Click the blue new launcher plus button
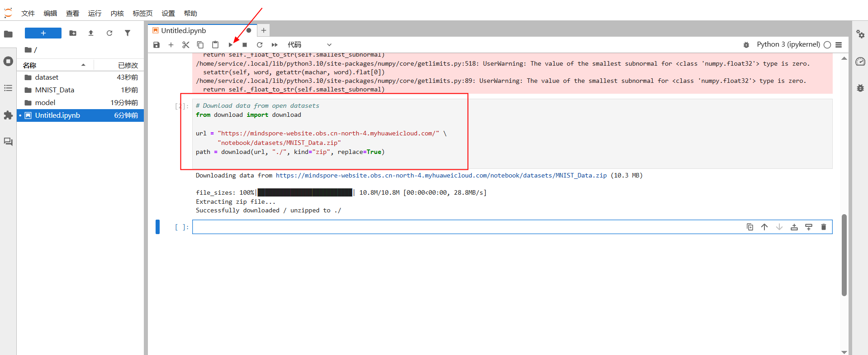 [x=43, y=33]
